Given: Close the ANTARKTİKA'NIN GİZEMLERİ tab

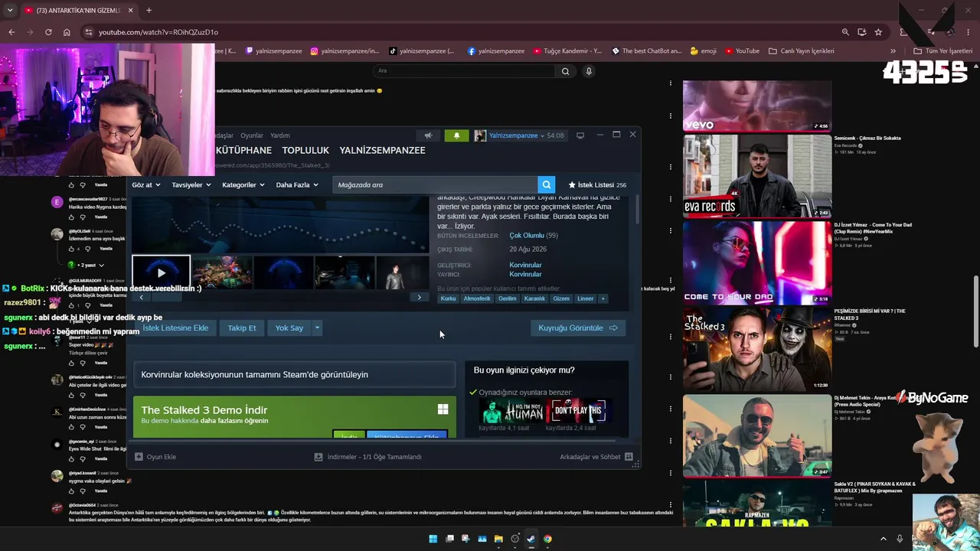Looking at the screenshot, I should [130, 11].
